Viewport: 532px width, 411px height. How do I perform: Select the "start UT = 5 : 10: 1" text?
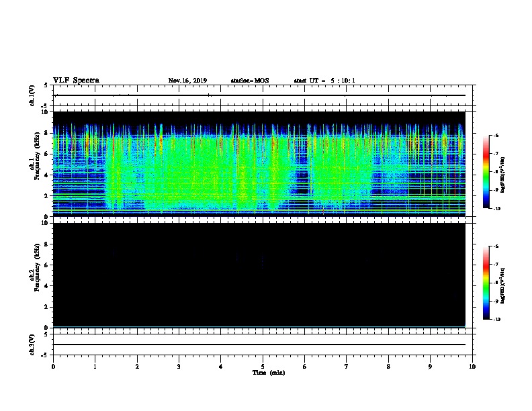[x=324, y=81]
